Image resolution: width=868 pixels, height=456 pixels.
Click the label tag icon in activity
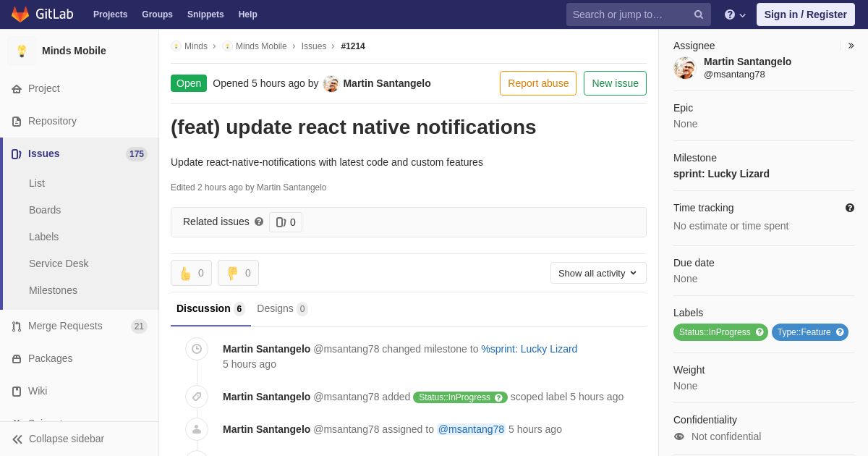coord(197,397)
